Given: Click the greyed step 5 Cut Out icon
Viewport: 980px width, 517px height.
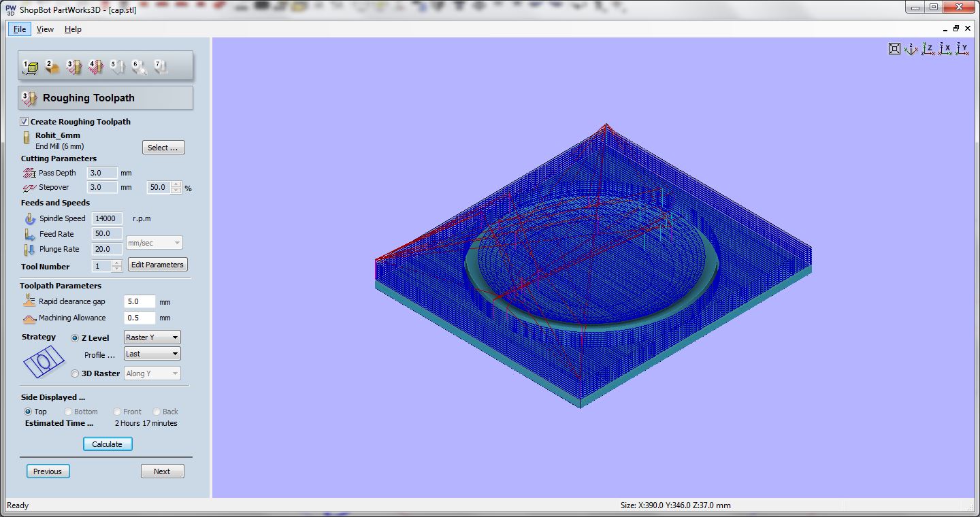Looking at the screenshot, I should point(118,67).
